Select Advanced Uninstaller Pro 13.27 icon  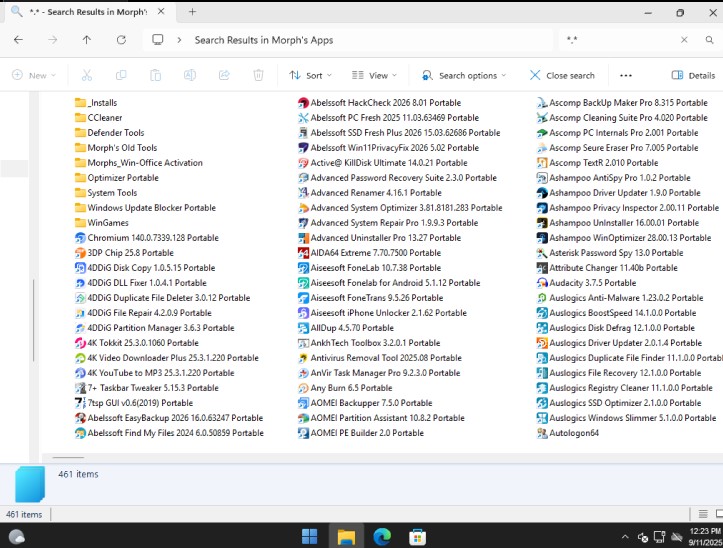point(303,238)
